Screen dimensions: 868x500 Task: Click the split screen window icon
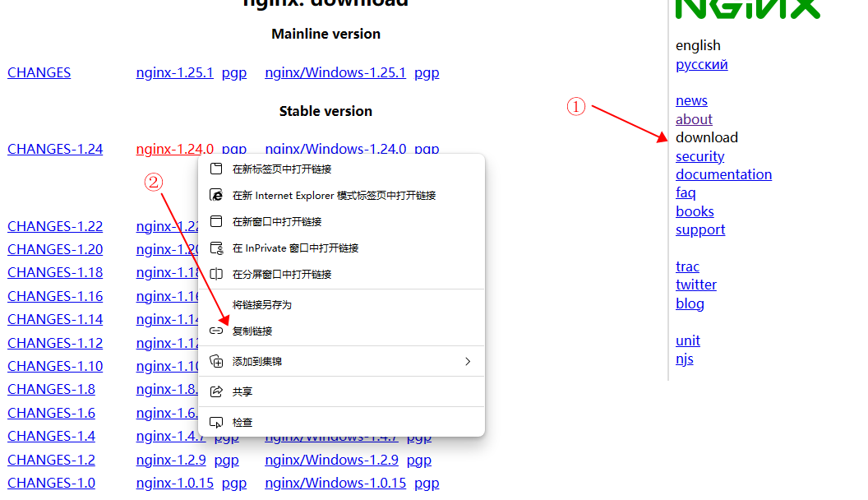point(217,275)
